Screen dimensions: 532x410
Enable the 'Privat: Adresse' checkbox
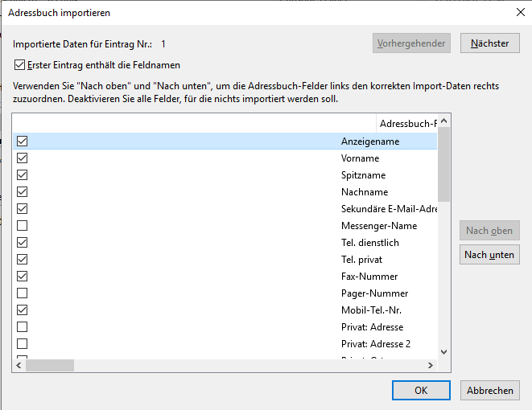point(22,327)
